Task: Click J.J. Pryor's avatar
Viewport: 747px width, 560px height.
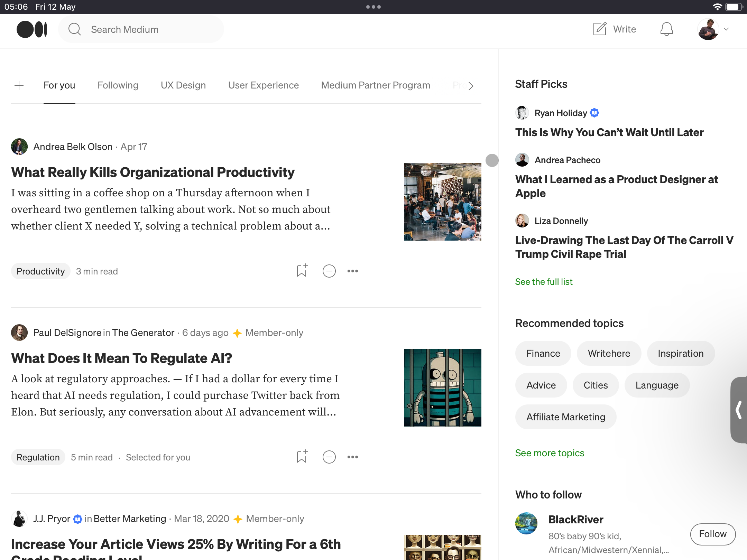Action: pos(19,519)
